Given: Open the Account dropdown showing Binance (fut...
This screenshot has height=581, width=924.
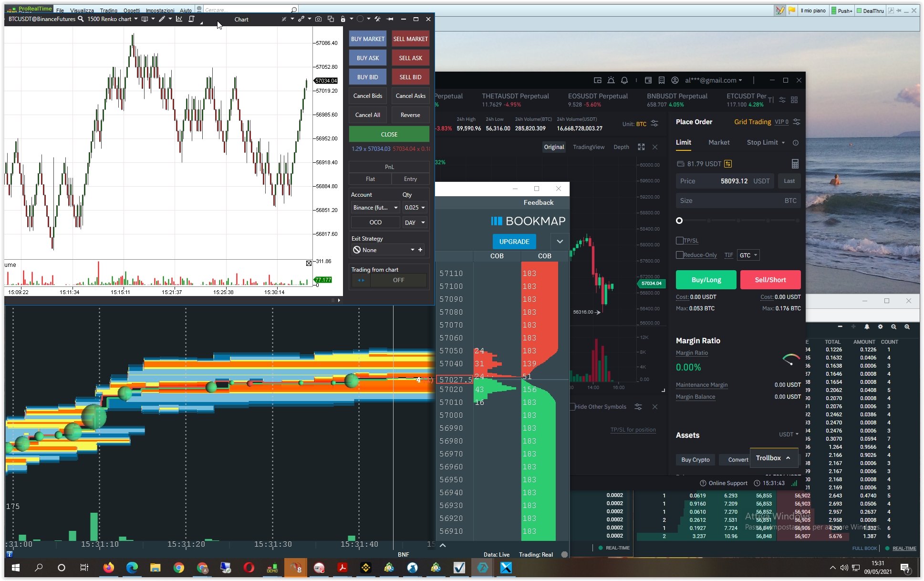Looking at the screenshot, I should (375, 208).
